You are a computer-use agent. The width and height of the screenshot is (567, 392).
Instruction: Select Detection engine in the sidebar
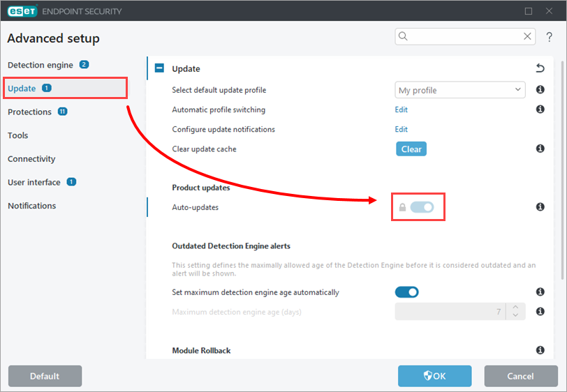click(40, 65)
